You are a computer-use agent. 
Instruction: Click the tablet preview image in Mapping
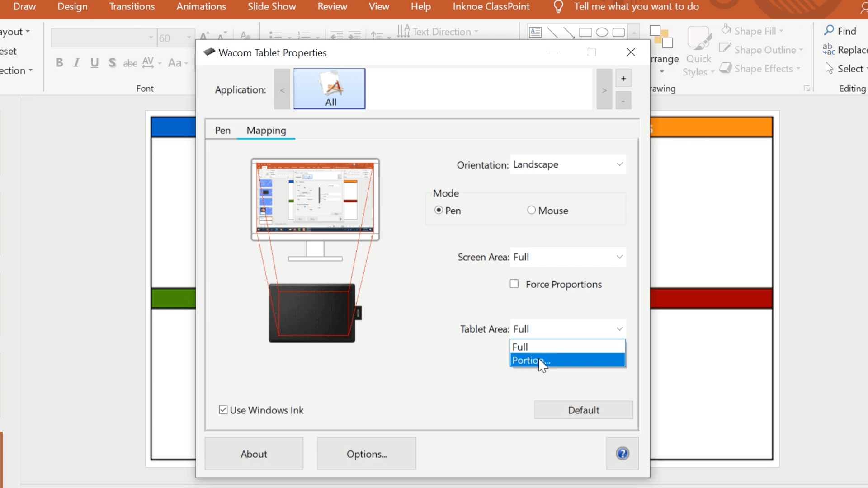tap(315, 313)
